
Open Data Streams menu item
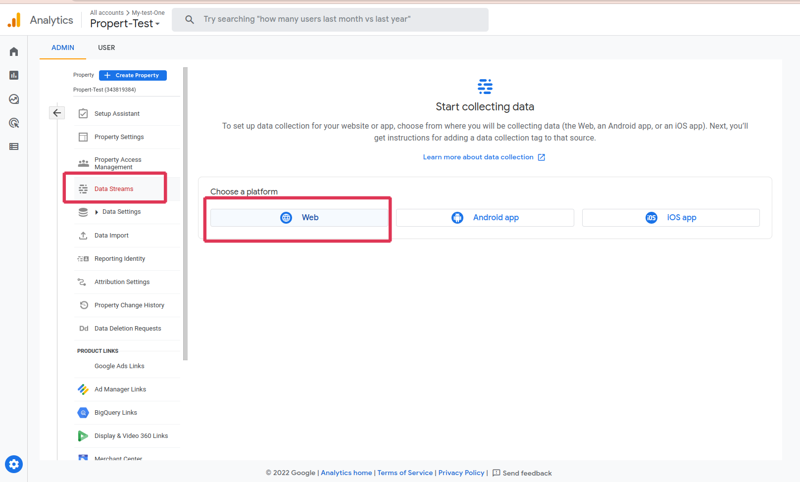[x=114, y=189]
